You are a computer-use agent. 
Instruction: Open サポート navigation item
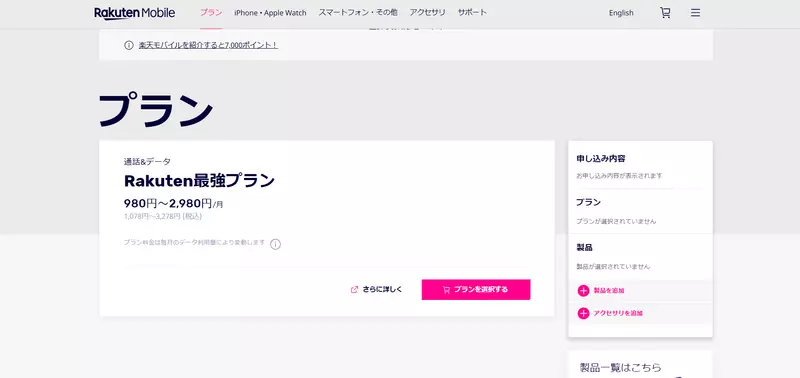coord(472,13)
